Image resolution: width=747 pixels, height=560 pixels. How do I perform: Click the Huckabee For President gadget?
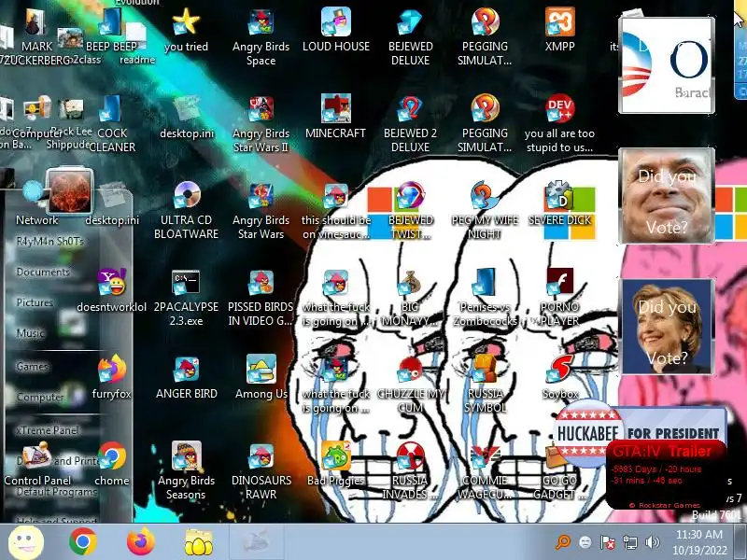pyautogui.click(x=641, y=432)
